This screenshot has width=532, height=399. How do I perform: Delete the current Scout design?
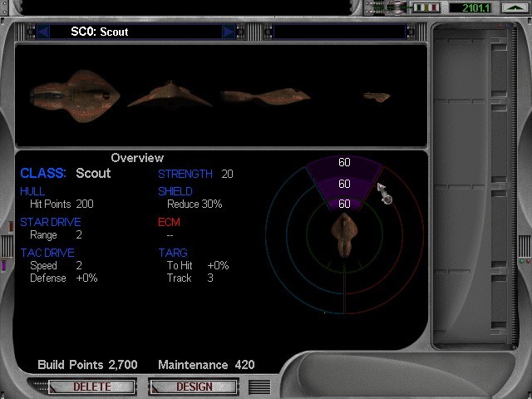click(92, 387)
